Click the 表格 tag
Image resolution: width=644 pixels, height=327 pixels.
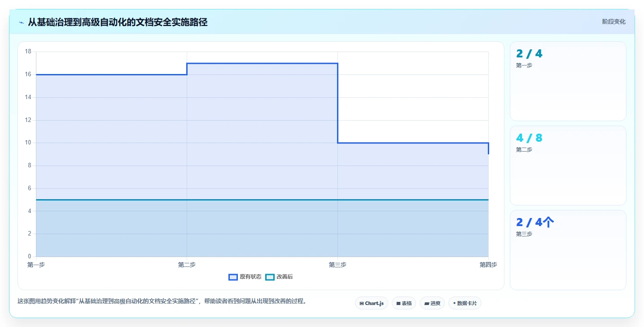(404, 303)
